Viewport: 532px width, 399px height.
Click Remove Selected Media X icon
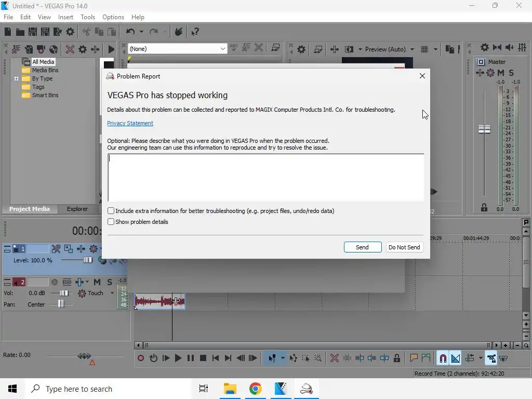(70, 49)
